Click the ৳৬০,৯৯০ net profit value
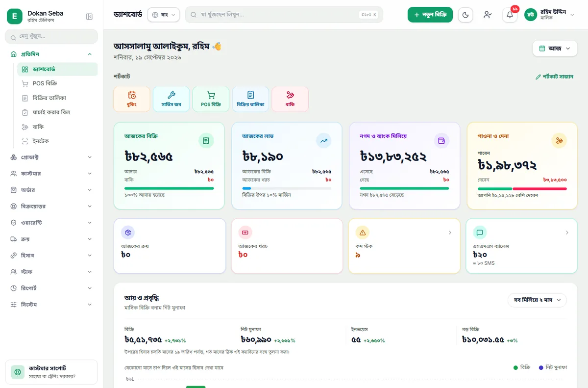Viewport: 588px width, 388px height. coord(256,340)
